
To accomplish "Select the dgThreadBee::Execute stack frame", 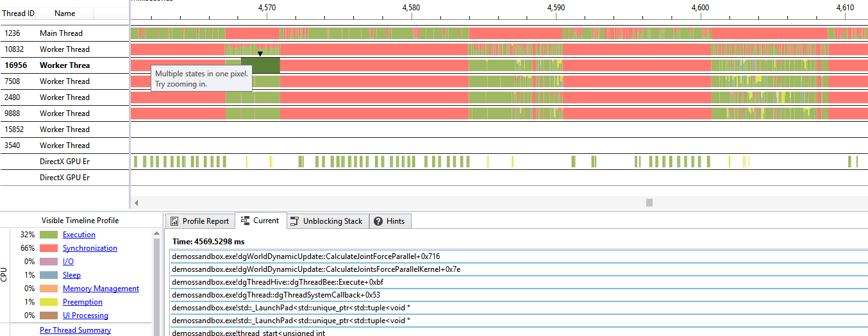I will pyautogui.click(x=277, y=282).
